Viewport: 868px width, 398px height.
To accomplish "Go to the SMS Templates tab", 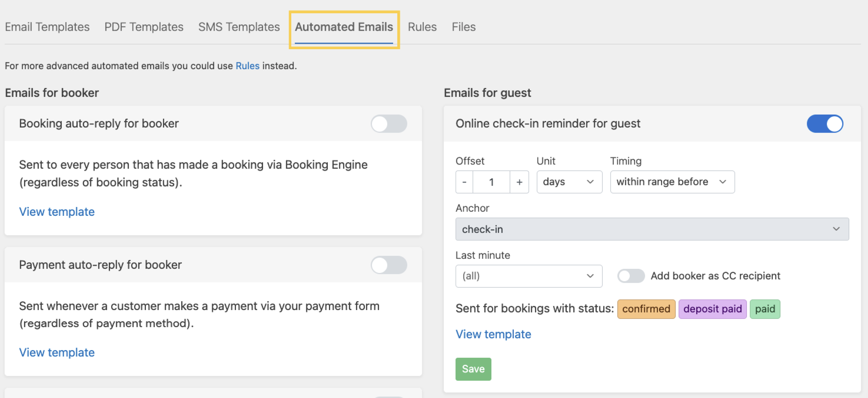I will point(239,27).
